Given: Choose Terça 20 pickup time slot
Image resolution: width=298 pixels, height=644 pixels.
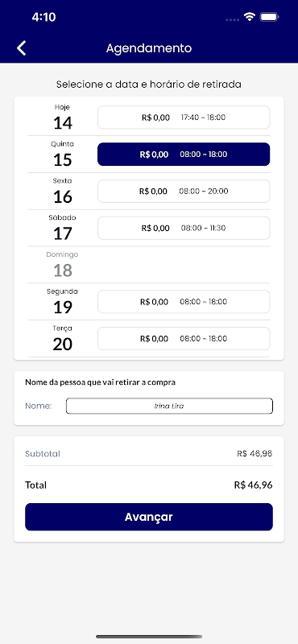Looking at the screenshot, I should coord(184,338).
